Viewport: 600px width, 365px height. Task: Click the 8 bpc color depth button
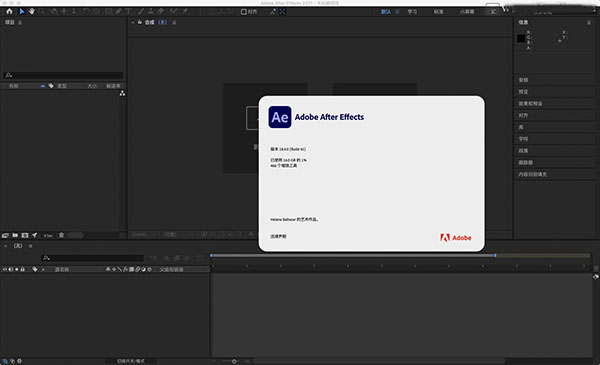coord(48,236)
